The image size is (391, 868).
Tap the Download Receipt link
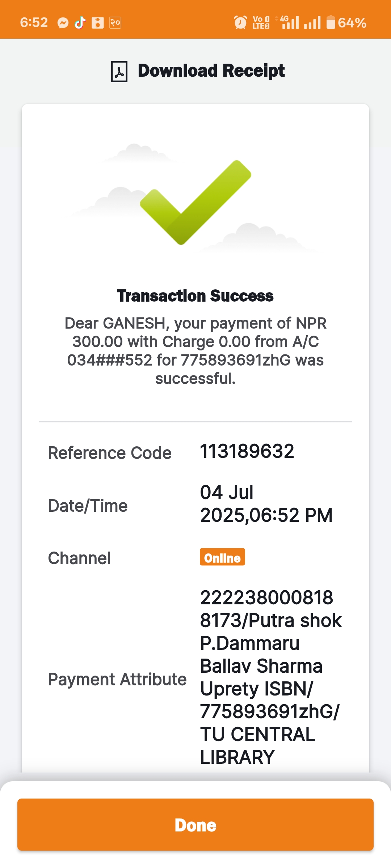coord(211,71)
